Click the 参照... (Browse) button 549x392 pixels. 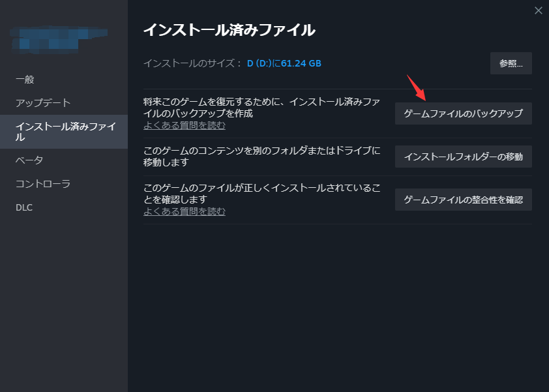click(511, 63)
